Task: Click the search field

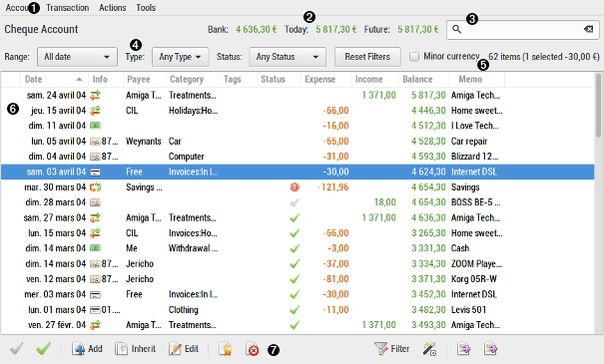Action: (x=523, y=30)
